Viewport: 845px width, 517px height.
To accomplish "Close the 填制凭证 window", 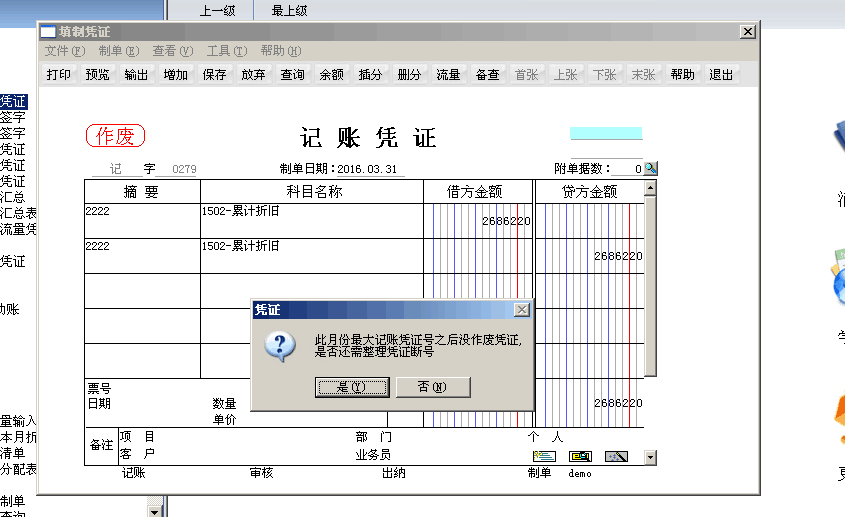I will click(x=748, y=32).
